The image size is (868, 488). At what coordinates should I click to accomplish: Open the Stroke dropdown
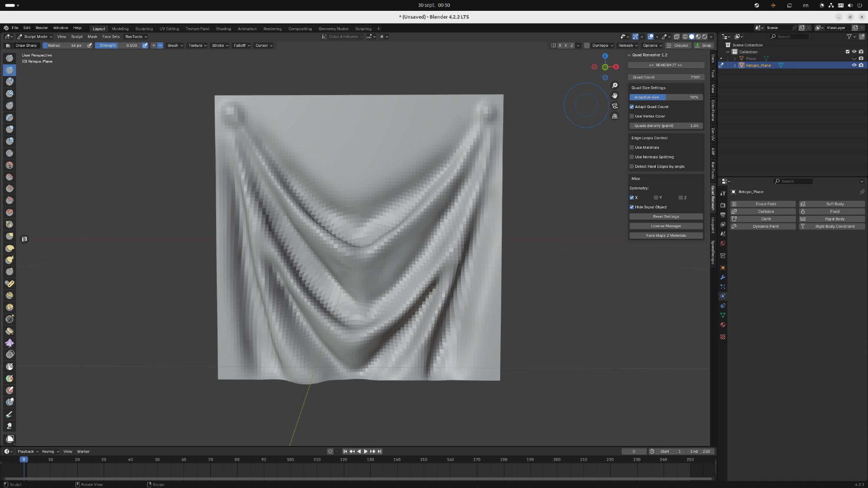pyautogui.click(x=220, y=46)
